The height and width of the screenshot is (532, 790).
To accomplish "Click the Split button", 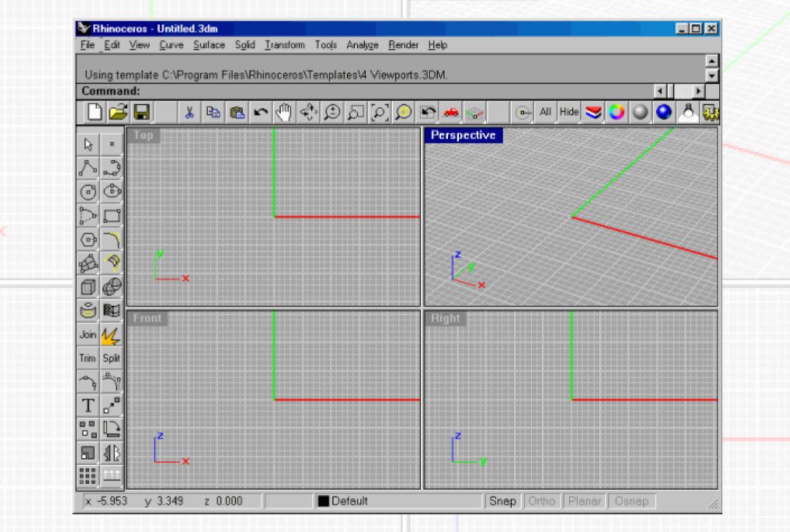I will [x=112, y=358].
